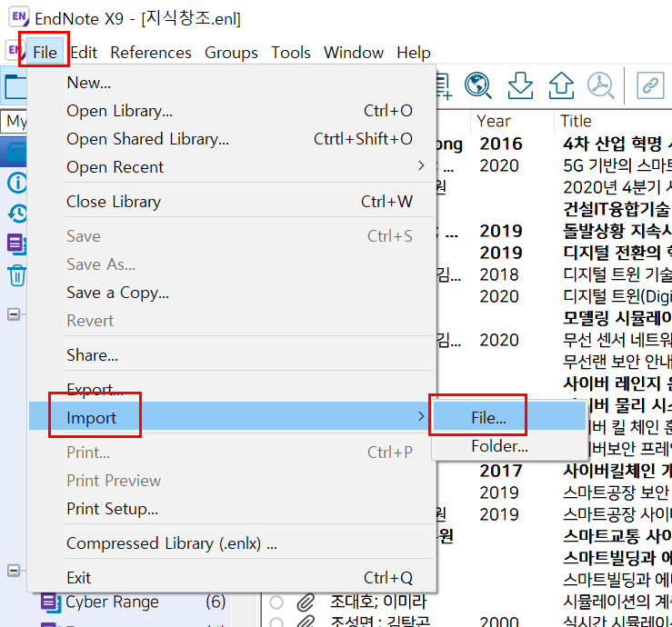Select Export... menu entry
The width and height of the screenshot is (672, 627).
pyautogui.click(x=232, y=389)
